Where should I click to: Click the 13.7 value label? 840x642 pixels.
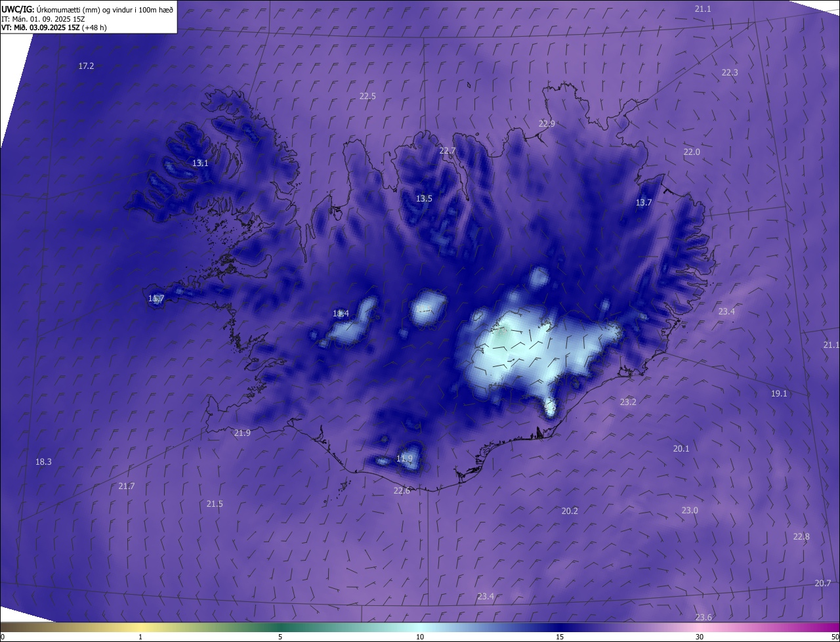coord(644,202)
